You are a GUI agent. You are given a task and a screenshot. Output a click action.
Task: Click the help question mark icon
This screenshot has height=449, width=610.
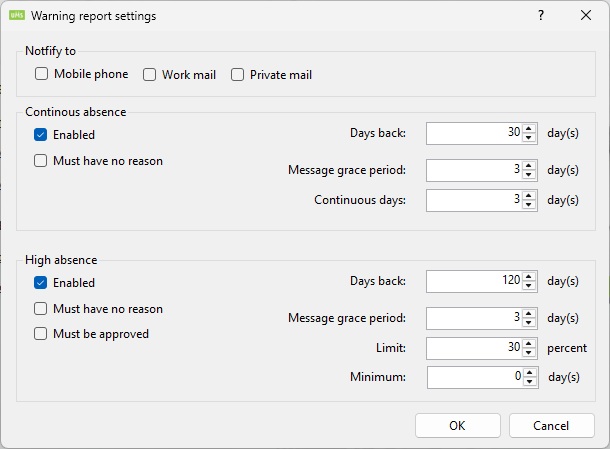(540, 16)
